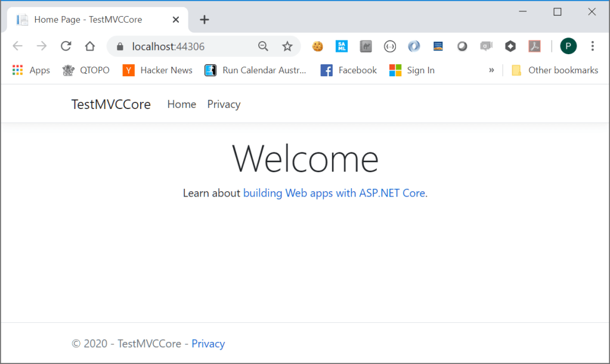610x364 pixels.
Task: Open the Adobe Acrobat extension
Action: click(534, 46)
